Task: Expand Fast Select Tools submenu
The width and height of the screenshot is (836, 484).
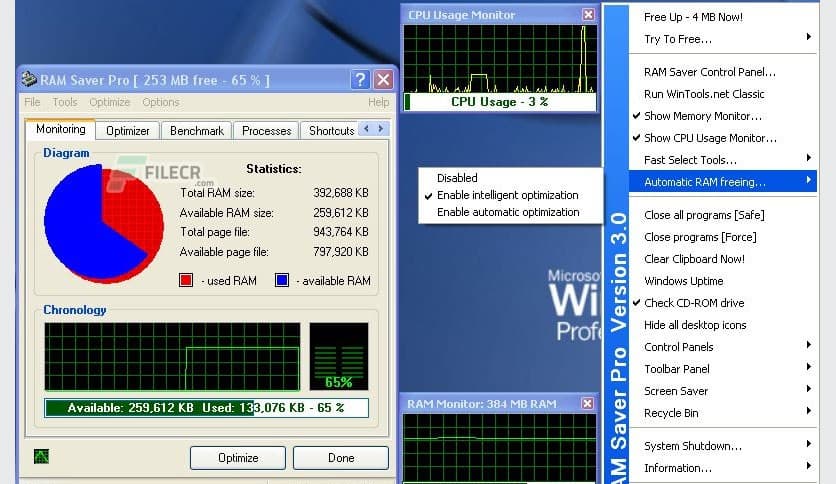Action: tap(722, 160)
